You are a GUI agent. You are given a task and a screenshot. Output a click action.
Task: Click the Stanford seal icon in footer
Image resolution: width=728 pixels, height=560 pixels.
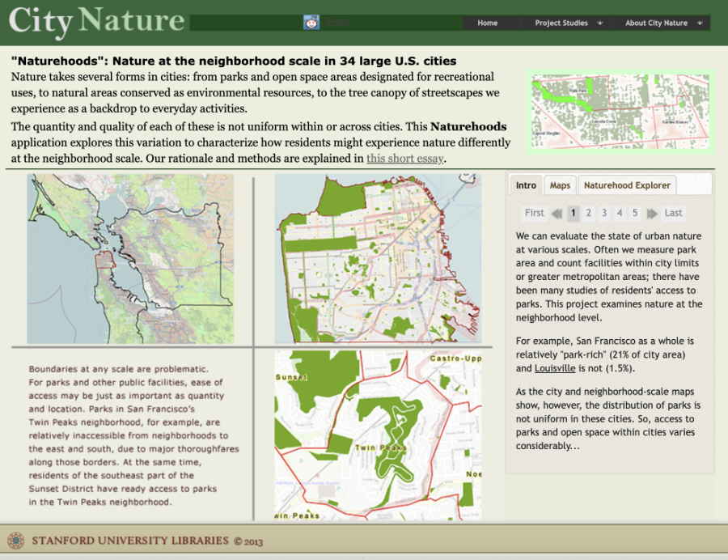(x=15, y=541)
